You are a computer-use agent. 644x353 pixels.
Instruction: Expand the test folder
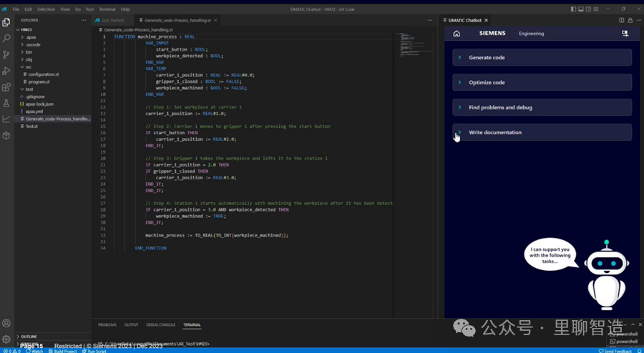pyautogui.click(x=54, y=89)
